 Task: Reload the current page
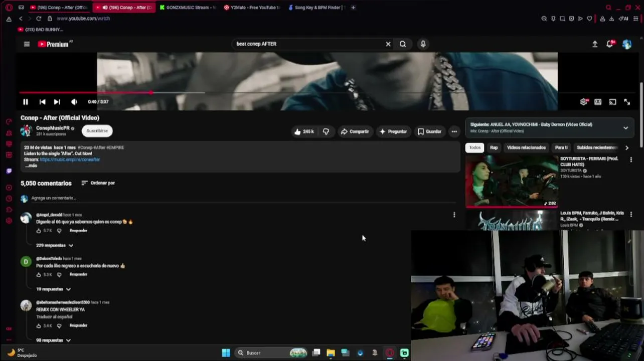(39, 19)
